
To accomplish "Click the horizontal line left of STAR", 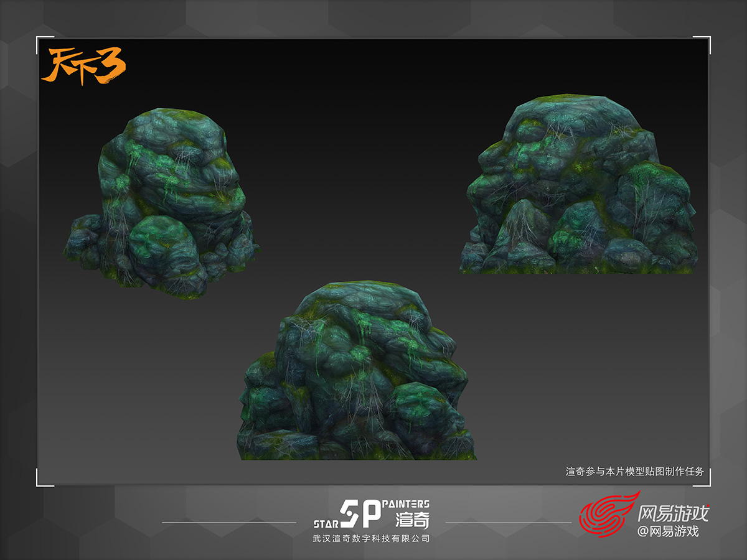I will (229, 522).
